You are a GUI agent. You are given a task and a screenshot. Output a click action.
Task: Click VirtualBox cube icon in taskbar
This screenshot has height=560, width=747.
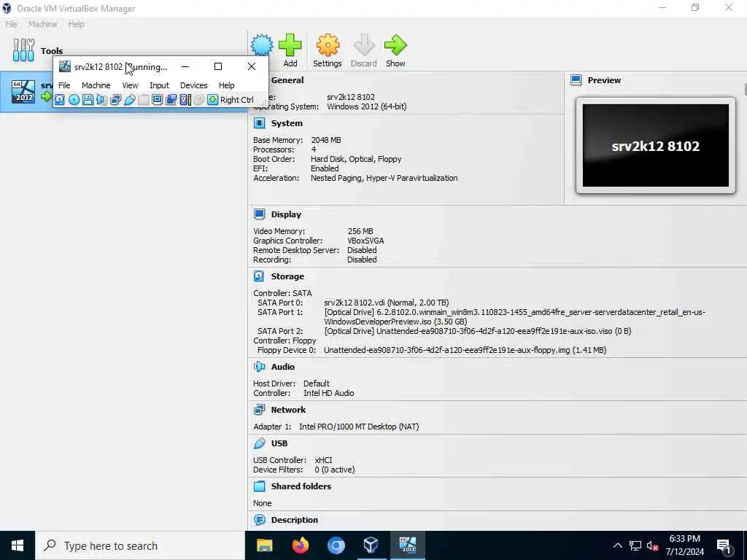[371, 545]
